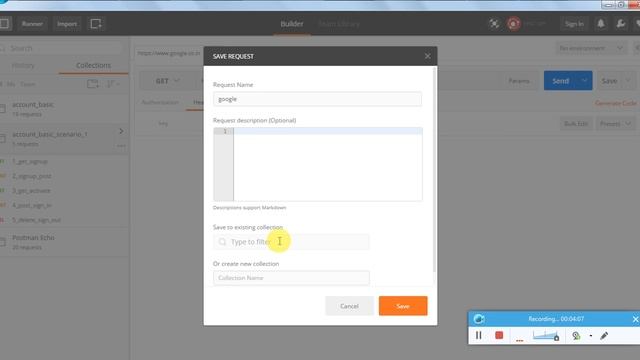Switch to History tab in sidebar
640x360 pixels.
(23, 65)
